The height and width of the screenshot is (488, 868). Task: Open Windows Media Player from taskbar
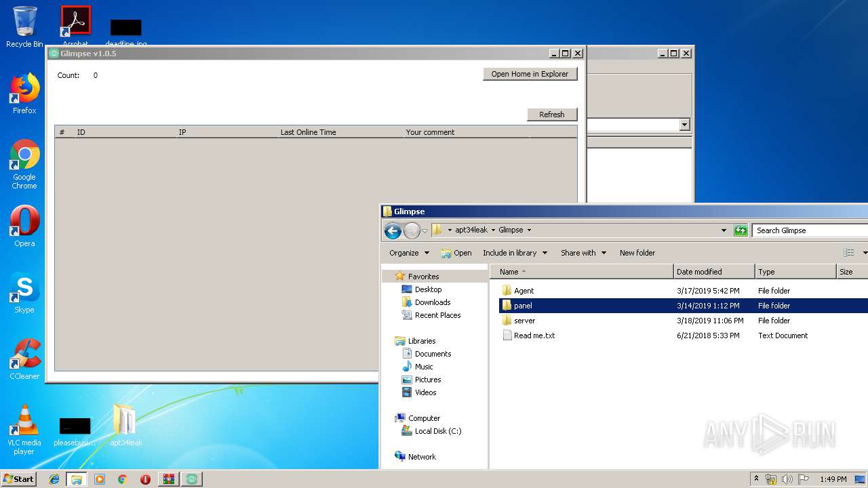100,479
